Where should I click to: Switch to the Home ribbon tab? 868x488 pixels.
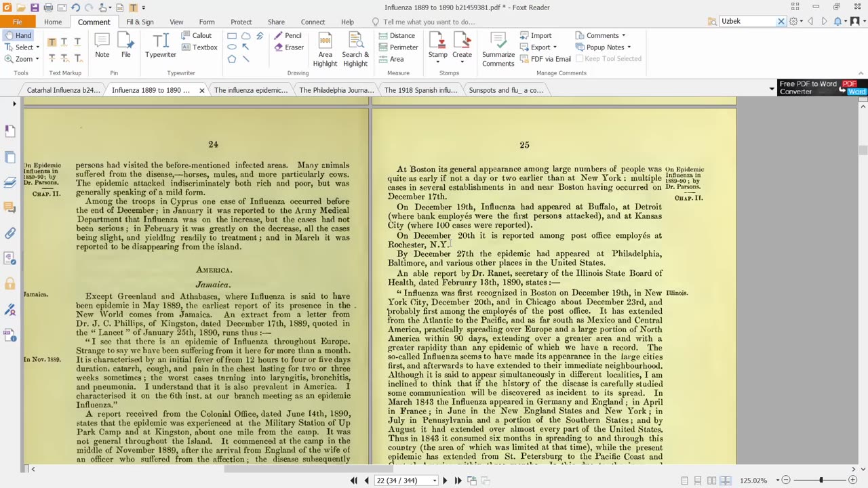tap(53, 22)
